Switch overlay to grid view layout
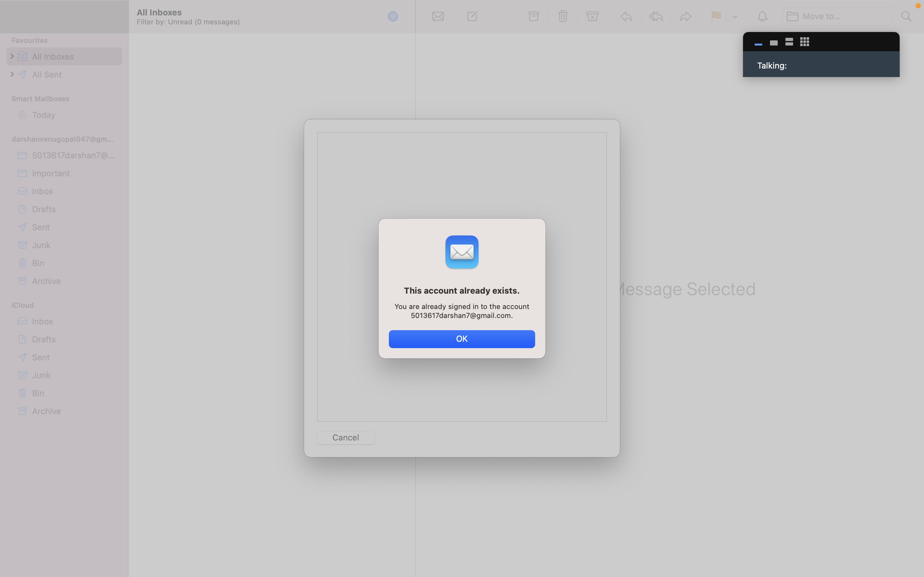This screenshot has width=924, height=577. [805, 42]
